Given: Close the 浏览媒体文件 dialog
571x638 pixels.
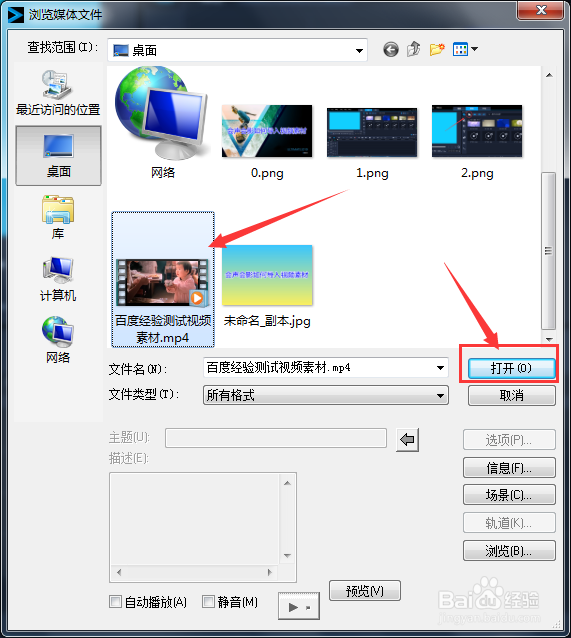Looking at the screenshot, I should coord(540,10).
